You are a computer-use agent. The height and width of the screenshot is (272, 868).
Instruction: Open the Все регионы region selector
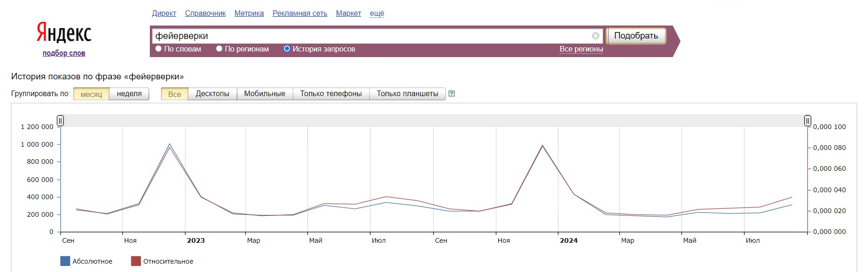pyautogui.click(x=581, y=49)
